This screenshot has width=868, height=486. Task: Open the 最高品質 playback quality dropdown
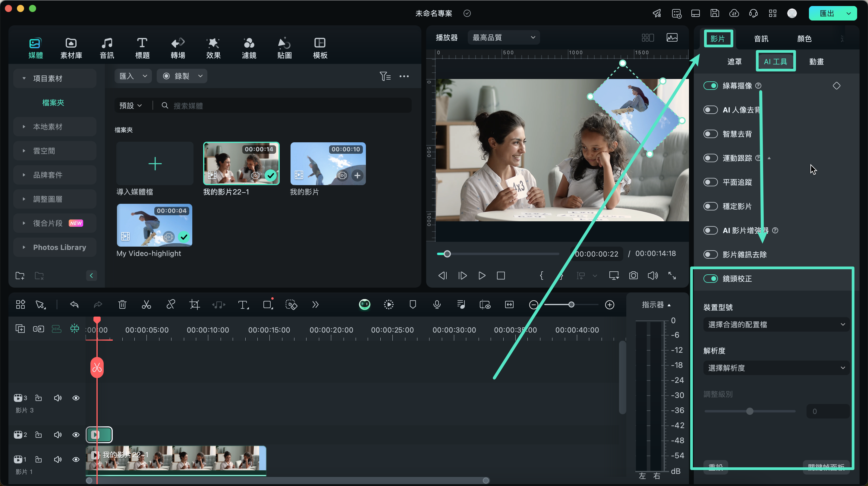503,37
